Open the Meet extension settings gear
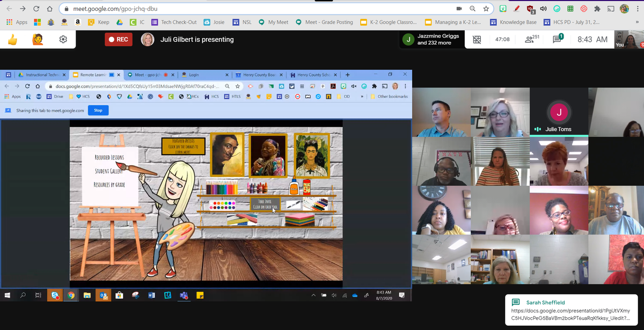 pos(63,39)
